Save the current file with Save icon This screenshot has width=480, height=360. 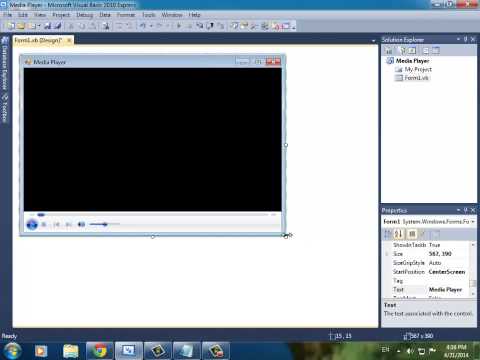(48, 26)
